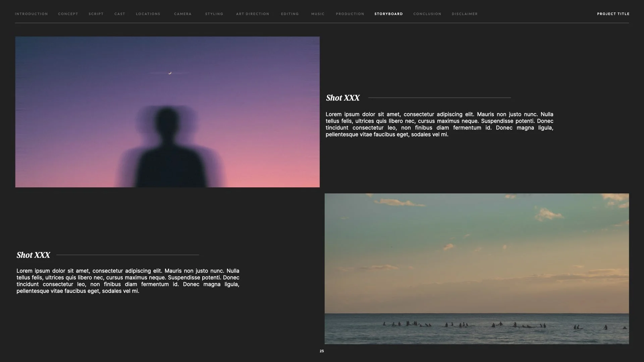644x362 pixels.
Task: Switch to the Camera section
Action: pyautogui.click(x=183, y=14)
